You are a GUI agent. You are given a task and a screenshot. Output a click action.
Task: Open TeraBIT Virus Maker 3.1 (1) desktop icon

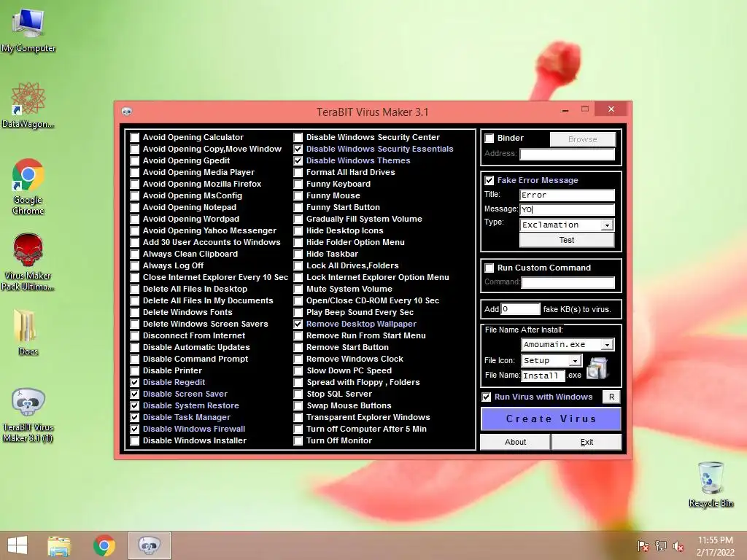(x=28, y=415)
